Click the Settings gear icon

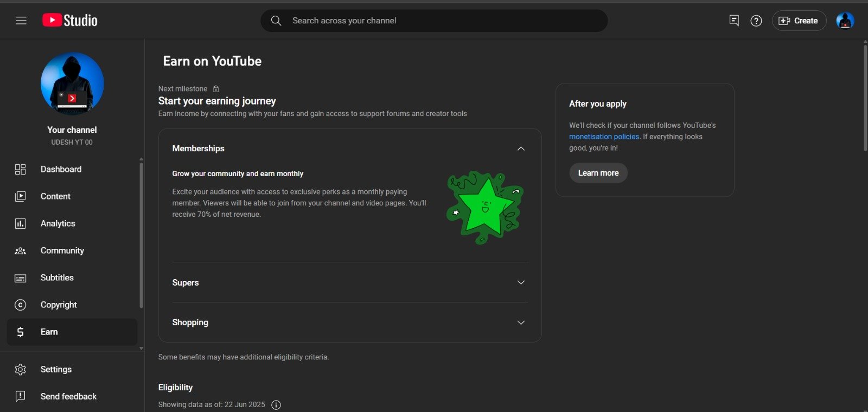tap(20, 369)
